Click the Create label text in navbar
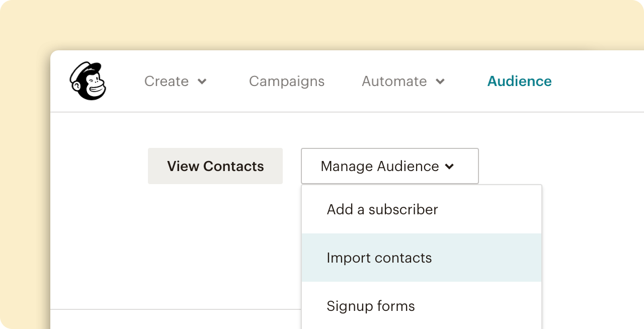Viewport: 644px width, 329px height. pyautogui.click(x=166, y=81)
